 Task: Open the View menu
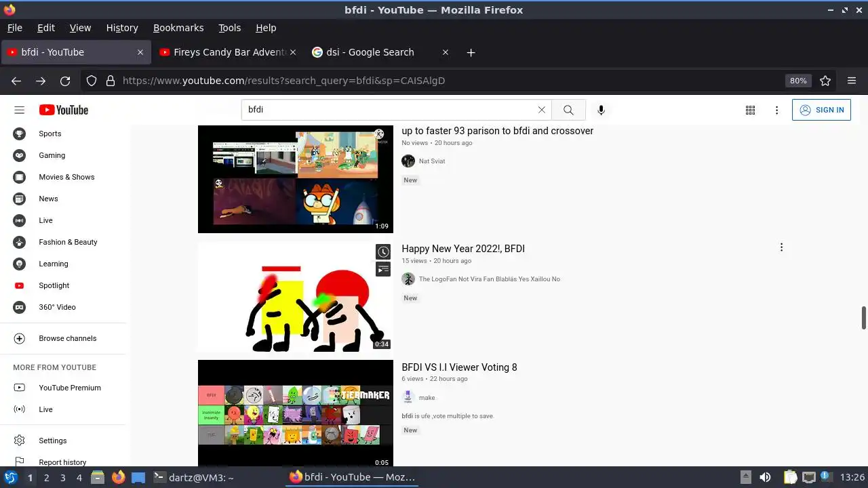pos(80,28)
